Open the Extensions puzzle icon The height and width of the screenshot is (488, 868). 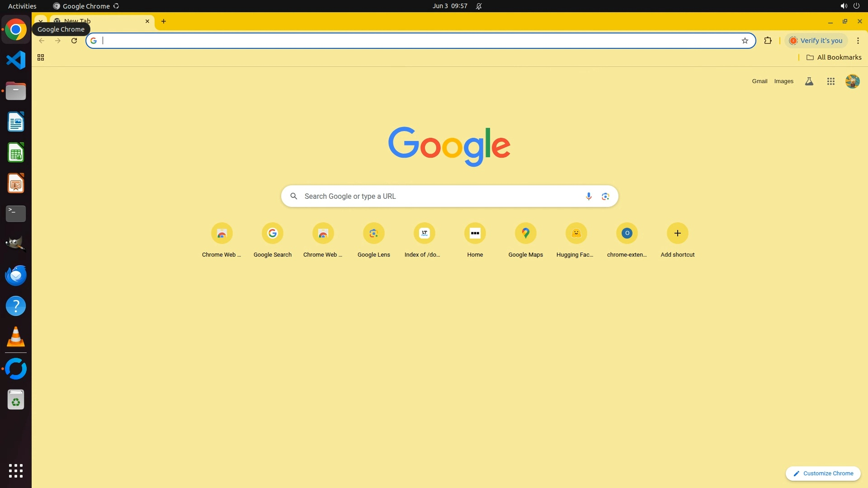(768, 41)
